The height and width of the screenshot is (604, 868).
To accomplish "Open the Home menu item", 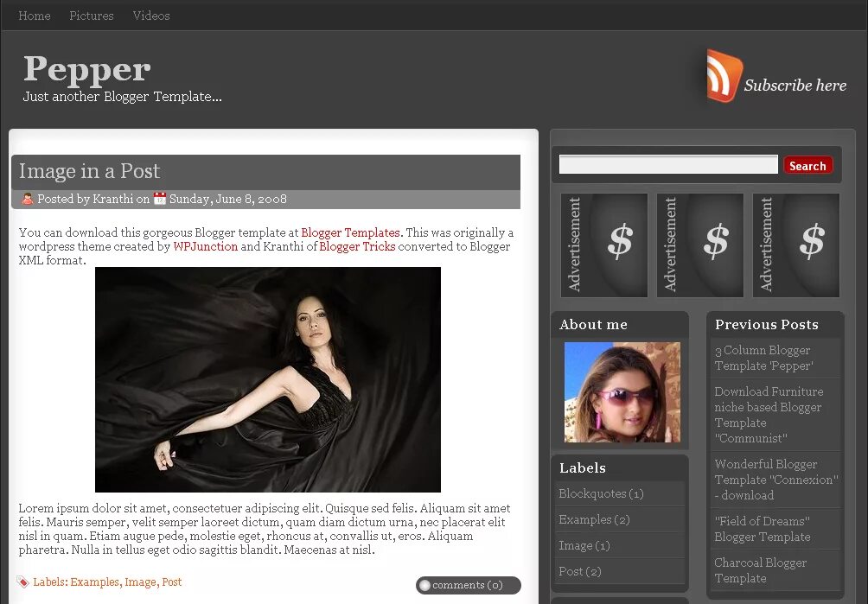I will (x=35, y=16).
